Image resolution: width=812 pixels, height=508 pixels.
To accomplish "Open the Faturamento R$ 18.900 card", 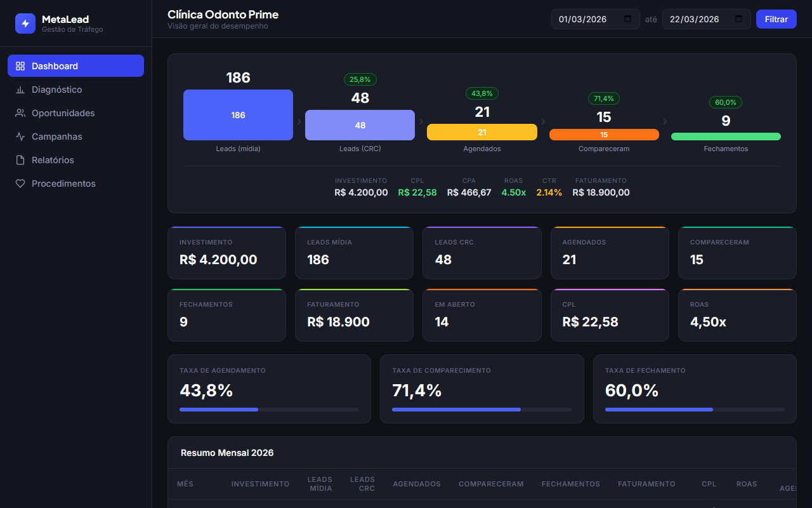I will [353, 316].
